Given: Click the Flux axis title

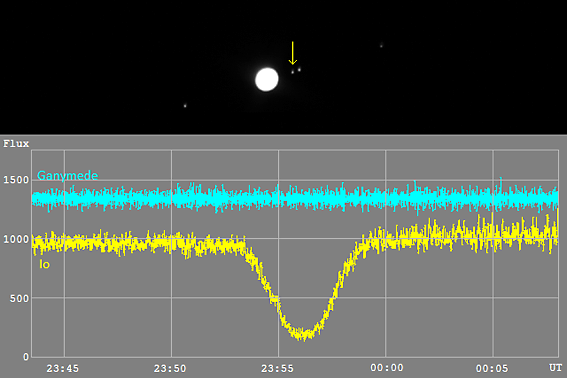Looking at the screenshot, I should tap(16, 144).
